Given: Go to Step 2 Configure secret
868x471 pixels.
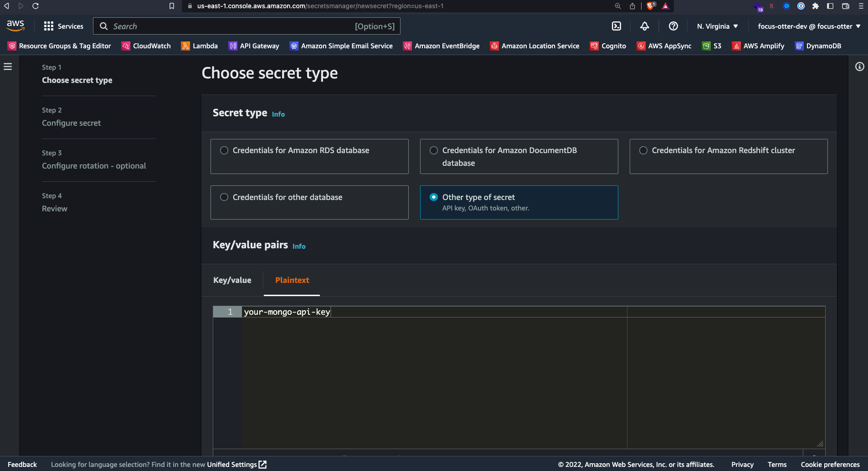Looking at the screenshot, I should pyautogui.click(x=72, y=123).
